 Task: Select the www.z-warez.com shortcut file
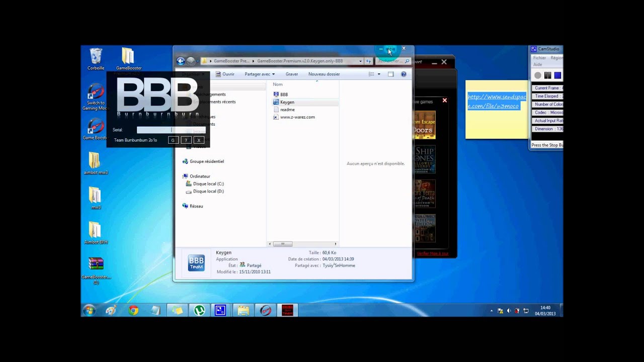[294, 117]
